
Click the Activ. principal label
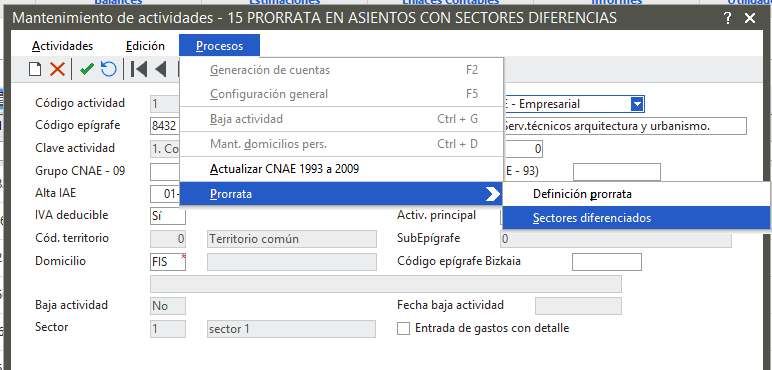pyautogui.click(x=436, y=215)
